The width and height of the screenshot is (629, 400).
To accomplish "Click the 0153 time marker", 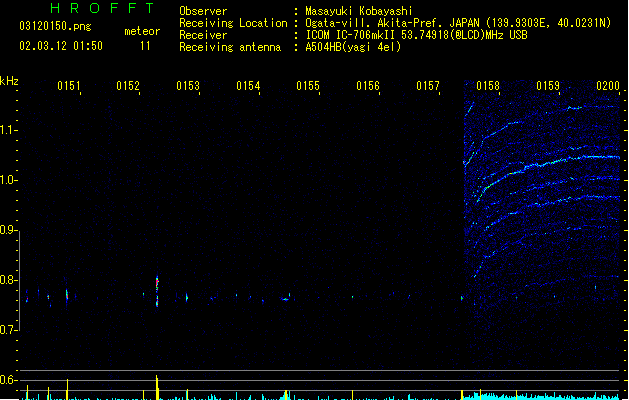I will tap(188, 86).
